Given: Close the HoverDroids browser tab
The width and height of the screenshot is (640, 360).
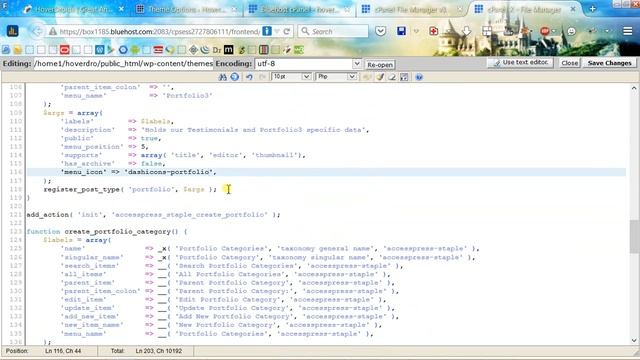Looking at the screenshot, I should click(x=121, y=9).
